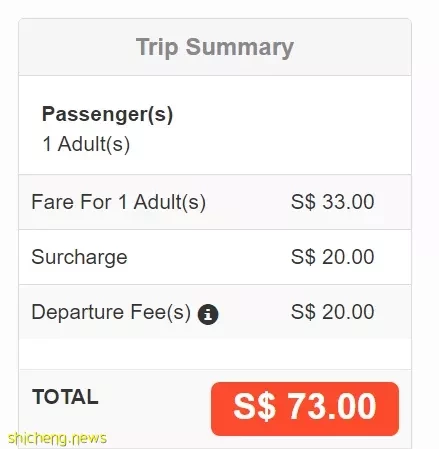Click the S$ symbol in the total badge
439x449 pixels.
254,406
